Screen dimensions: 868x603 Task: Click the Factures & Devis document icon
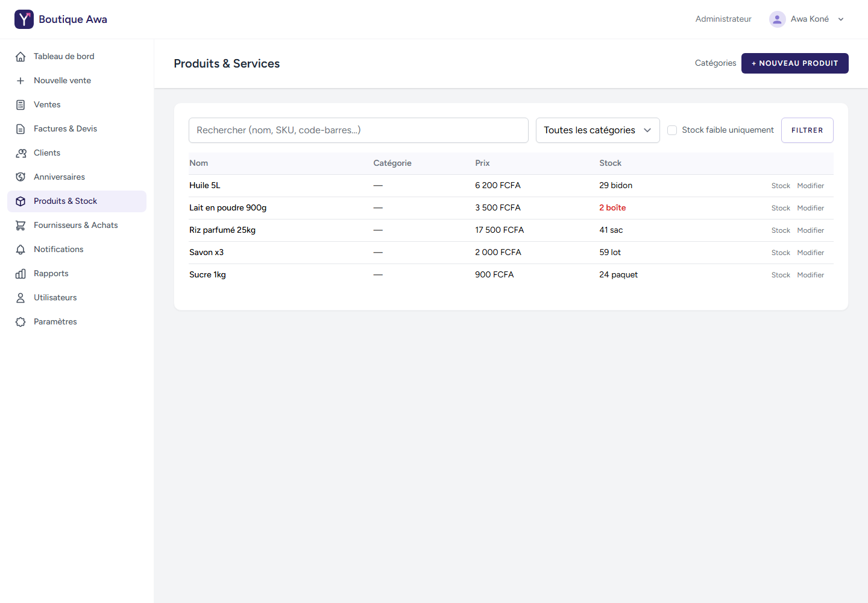coord(20,129)
